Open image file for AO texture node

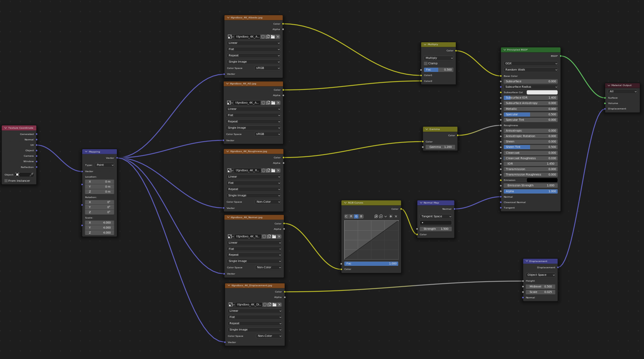pyautogui.click(x=273, y=103)
